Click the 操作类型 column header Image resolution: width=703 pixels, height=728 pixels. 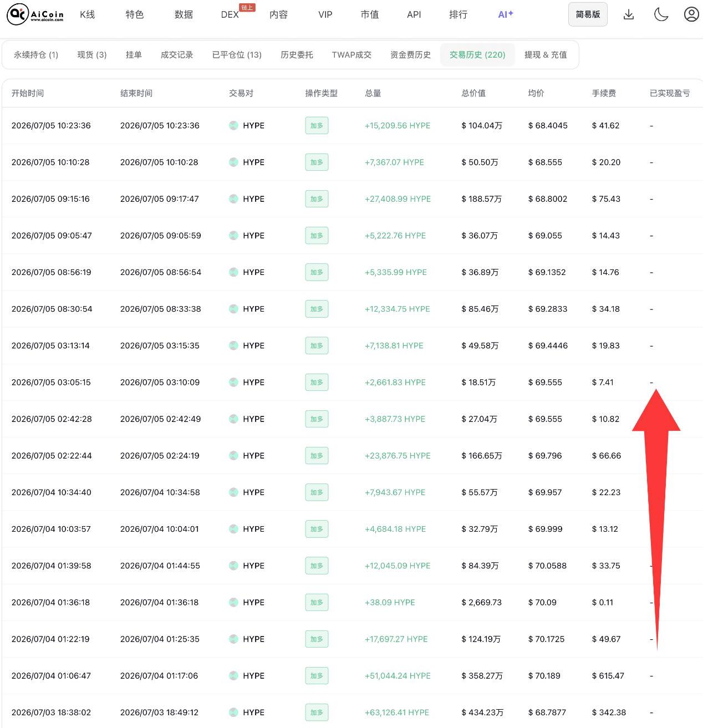tap(322, 93)
